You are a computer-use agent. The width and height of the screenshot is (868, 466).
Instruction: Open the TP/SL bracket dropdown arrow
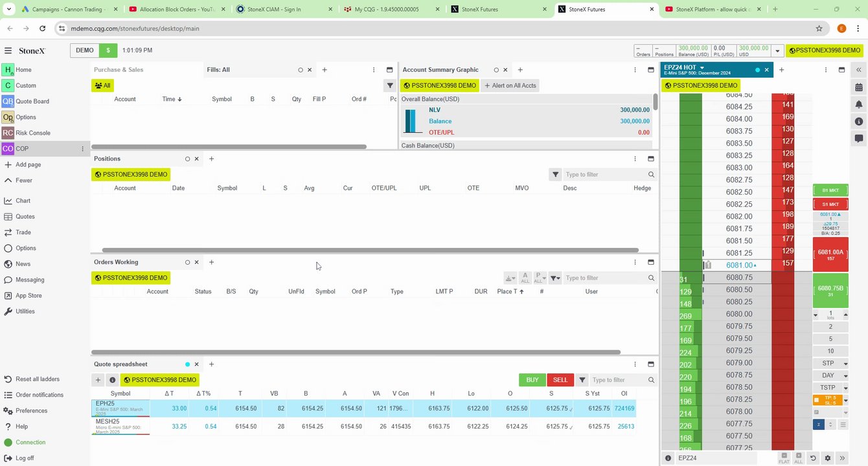[x=845, y=400]
